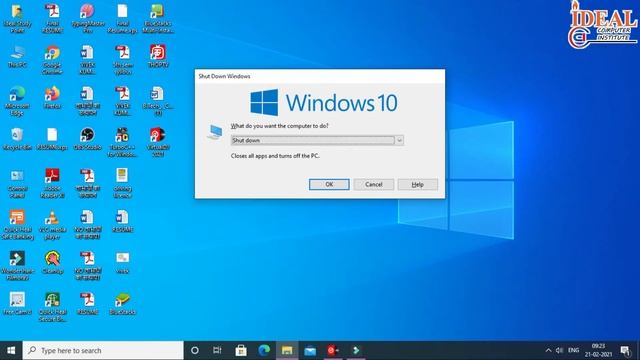This screenshot has height=360, width=640.
Task: Open the Windows Start button
Action: (x=11, y=351)
